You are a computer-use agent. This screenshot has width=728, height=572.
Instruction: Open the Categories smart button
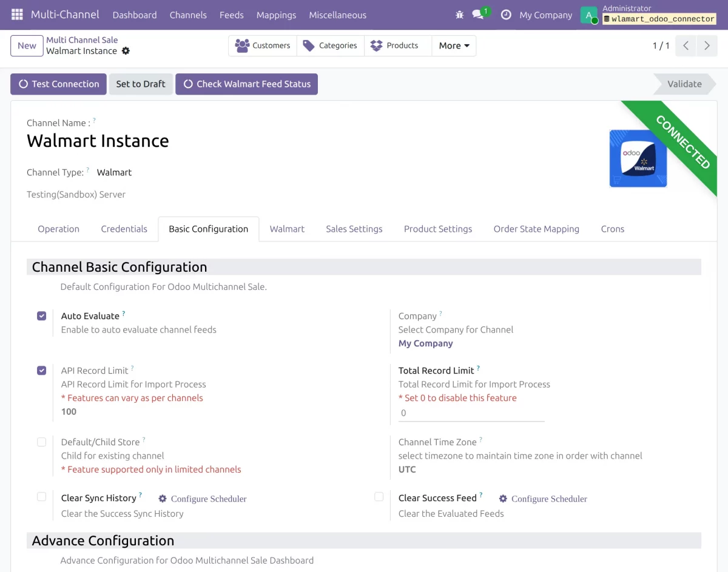click(331, 45)
